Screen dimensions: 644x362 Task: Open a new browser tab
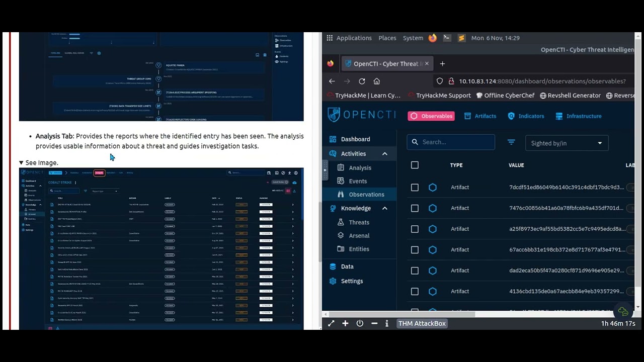(442, 64)
